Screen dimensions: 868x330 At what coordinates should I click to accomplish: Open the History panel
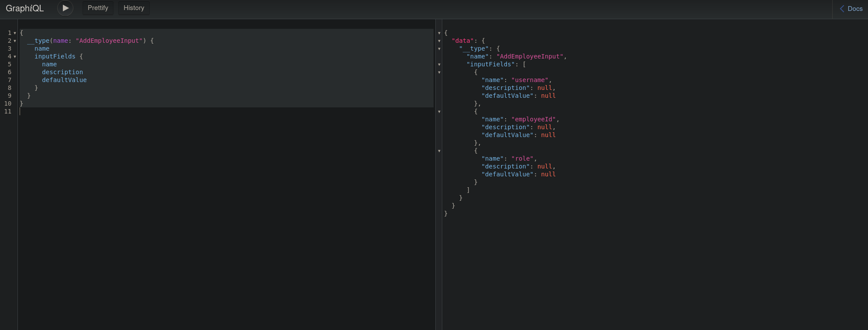click(x=134, y=8)
